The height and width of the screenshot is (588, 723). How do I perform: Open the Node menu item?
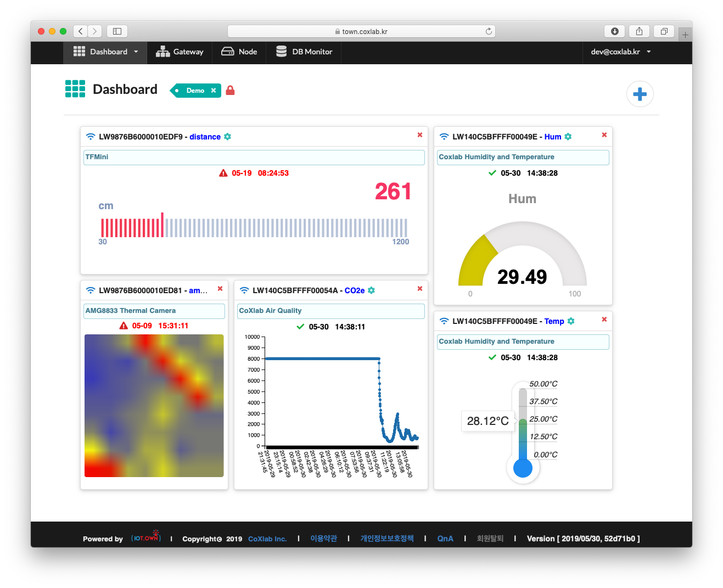click(x=239, y=52)
